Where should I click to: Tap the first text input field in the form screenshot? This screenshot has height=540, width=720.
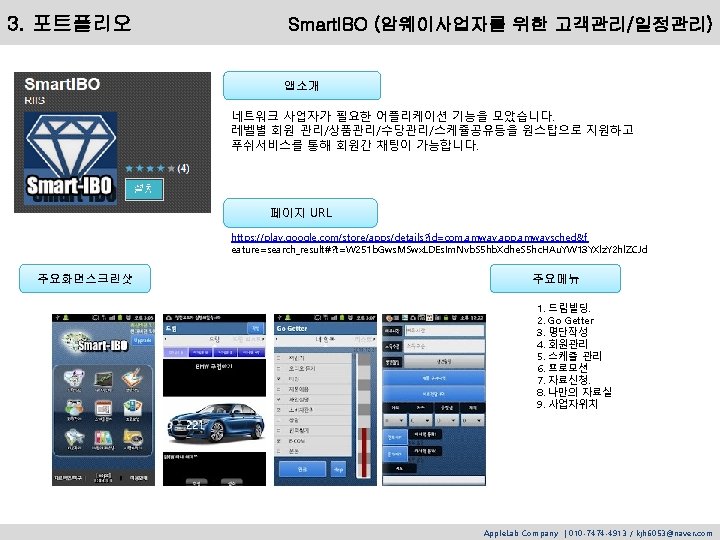[x=444, y=331]
